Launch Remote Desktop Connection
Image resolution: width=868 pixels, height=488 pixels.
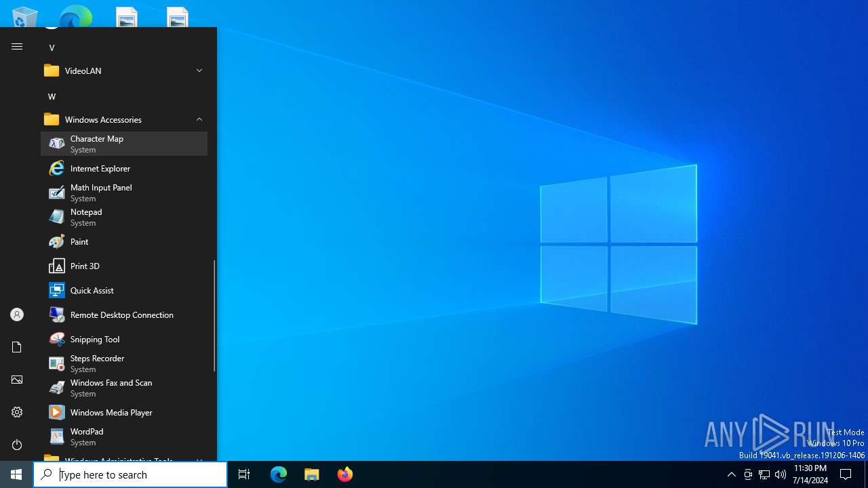124,314
